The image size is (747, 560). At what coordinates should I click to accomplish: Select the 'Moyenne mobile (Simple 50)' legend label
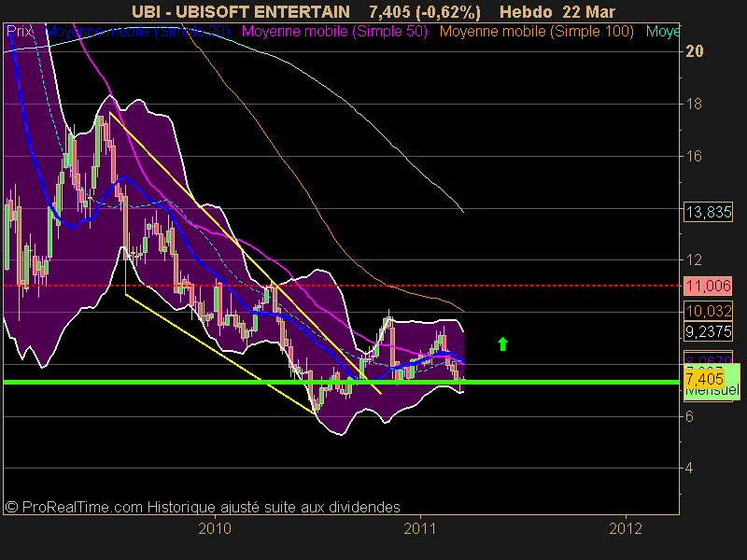coord(334,32)
